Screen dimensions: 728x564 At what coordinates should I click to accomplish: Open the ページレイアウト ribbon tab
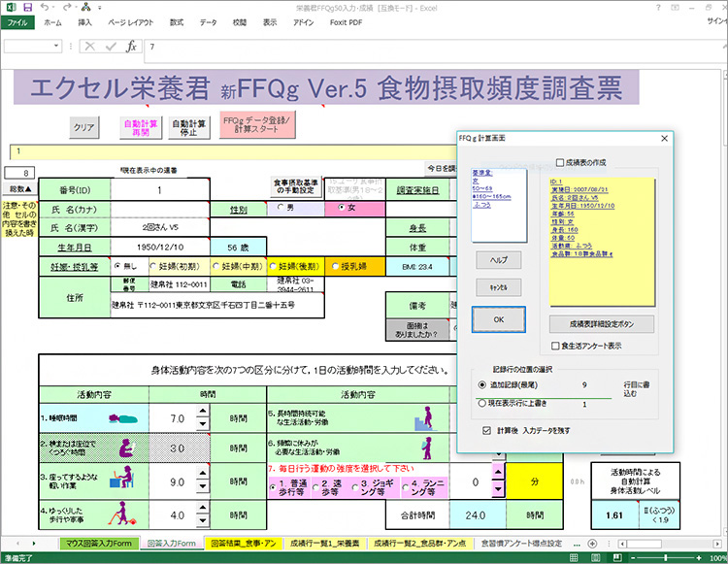[130, 22]
